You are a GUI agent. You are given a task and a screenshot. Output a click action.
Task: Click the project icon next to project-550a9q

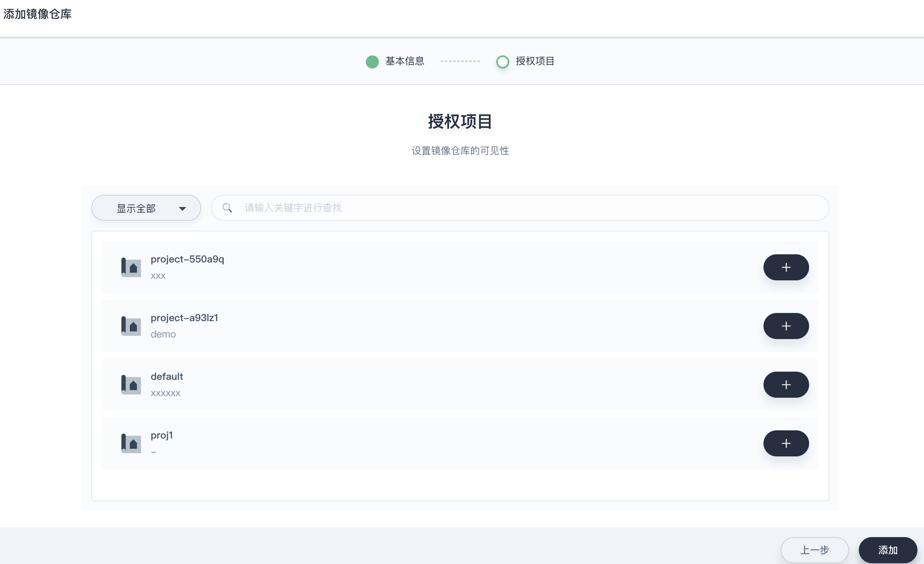[131, 267]
